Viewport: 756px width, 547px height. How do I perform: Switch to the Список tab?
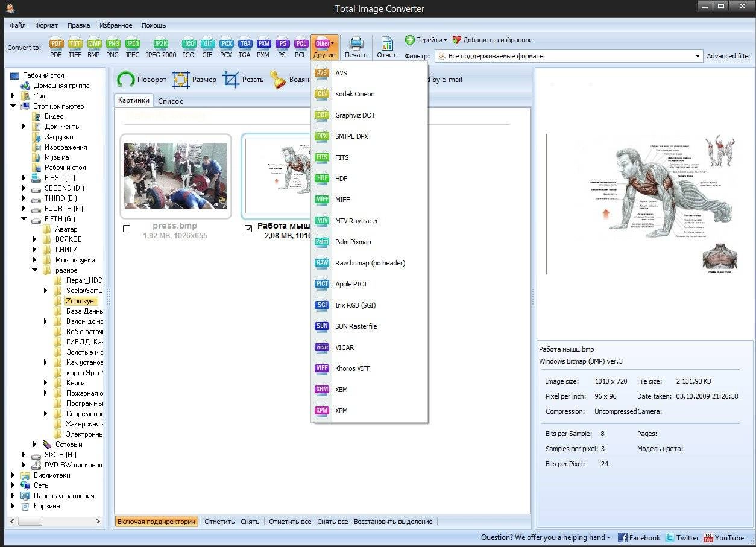(x=170, y=101)
